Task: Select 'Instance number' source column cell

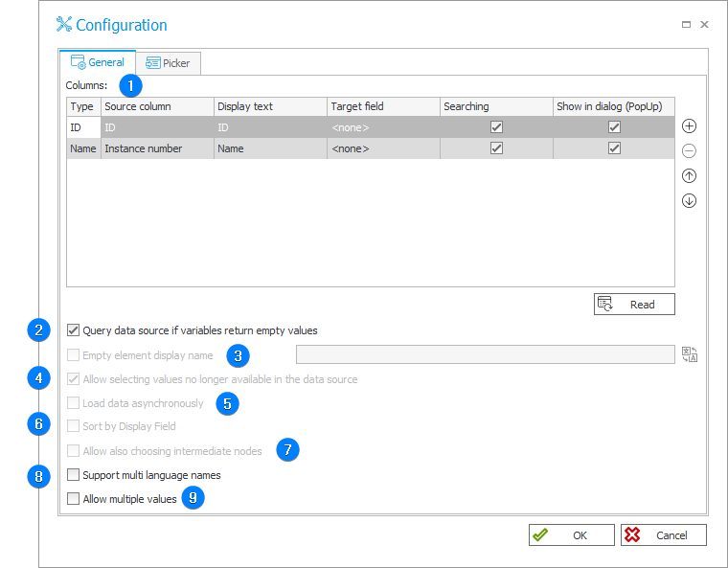Action: 157,148
